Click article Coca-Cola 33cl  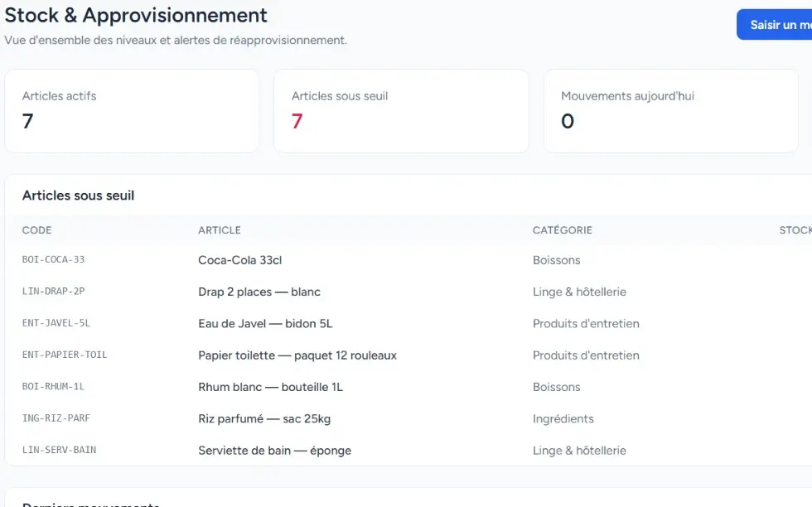click(239, 260)
